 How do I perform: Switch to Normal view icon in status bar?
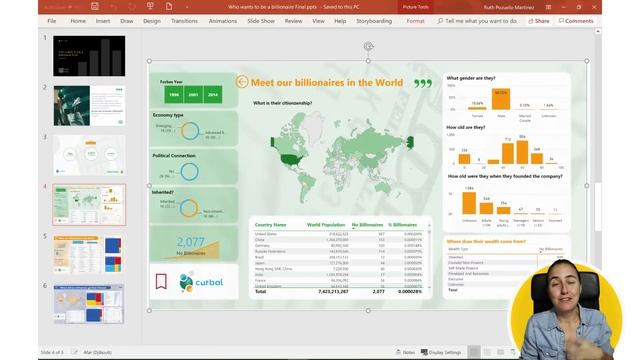click(x=474, y=352)
